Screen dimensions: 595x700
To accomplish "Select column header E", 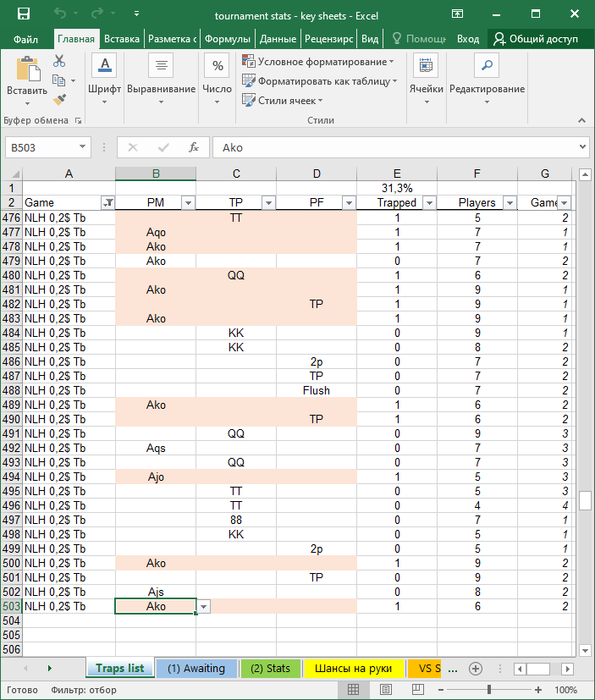I will 397,174.
